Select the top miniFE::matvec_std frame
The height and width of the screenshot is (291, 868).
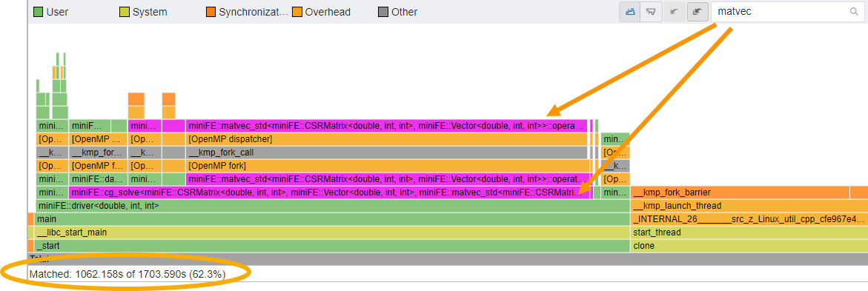pyautogui.click(x=386, y=126)
